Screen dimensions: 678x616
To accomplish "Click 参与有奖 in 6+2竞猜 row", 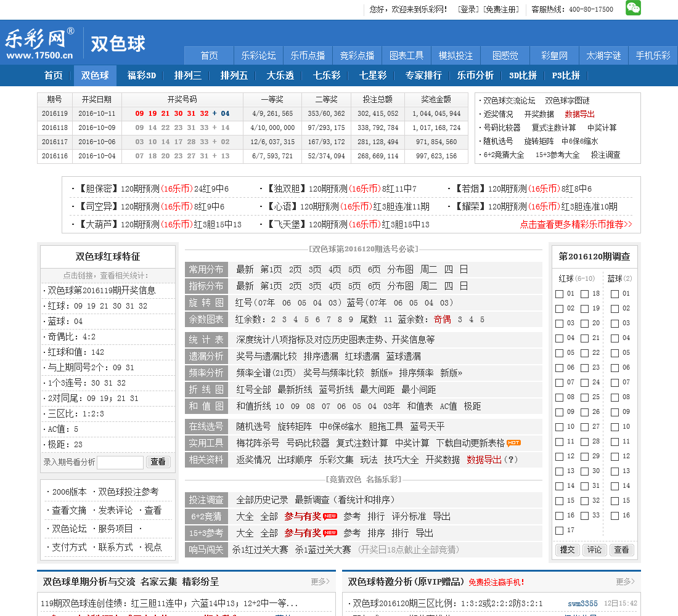I will [303, 516].
